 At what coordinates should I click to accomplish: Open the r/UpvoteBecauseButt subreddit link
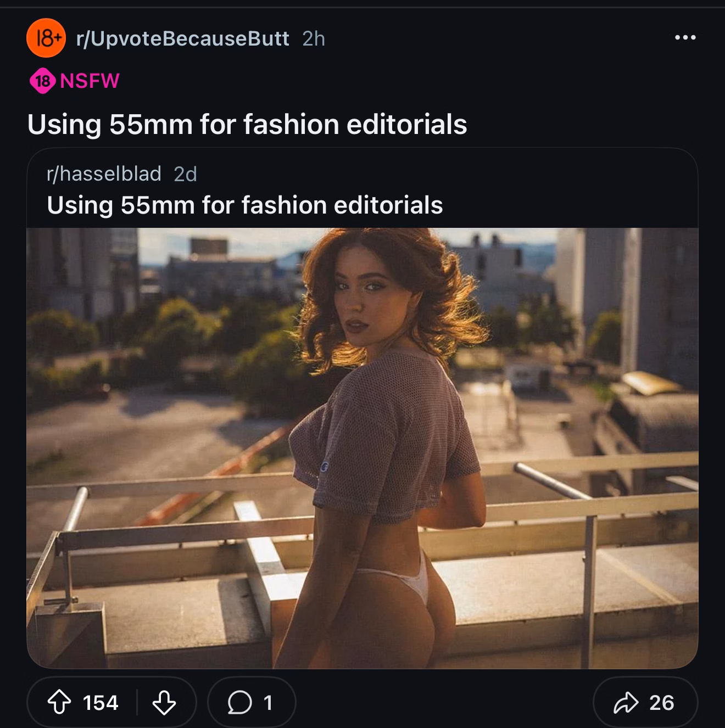tap(183, 38)
